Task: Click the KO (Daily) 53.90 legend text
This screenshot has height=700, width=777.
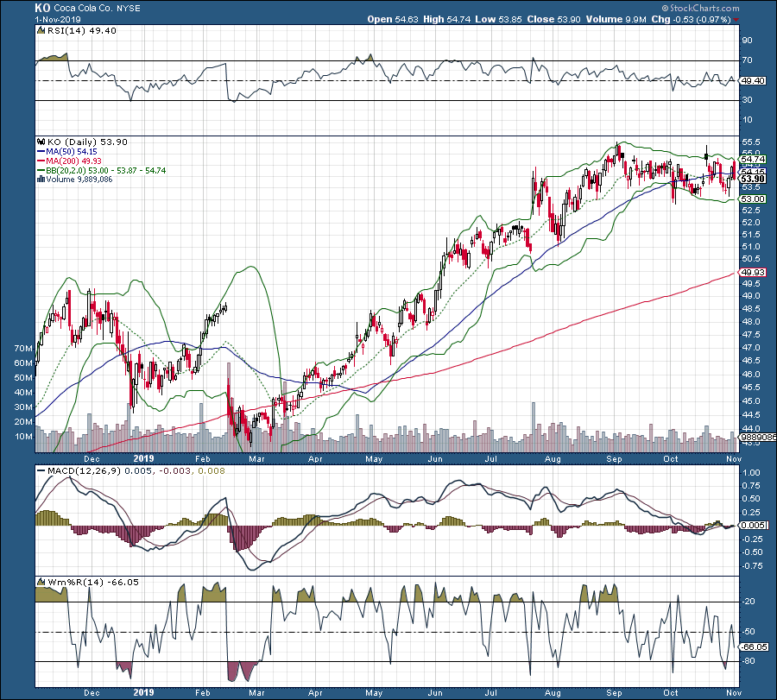Action: pyautogui.click(x=87, y=142)
